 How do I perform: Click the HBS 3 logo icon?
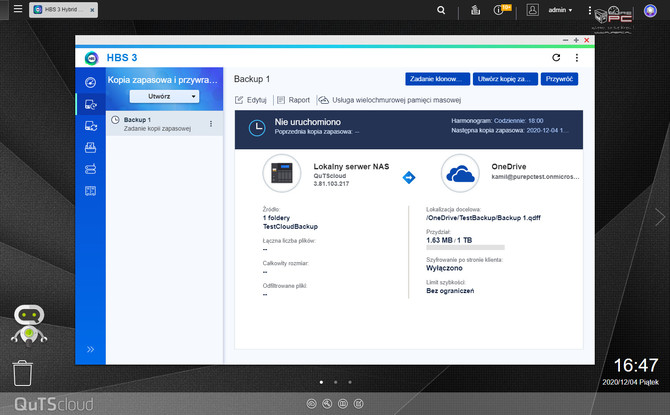pyautogui.click(x=91, y=58)
